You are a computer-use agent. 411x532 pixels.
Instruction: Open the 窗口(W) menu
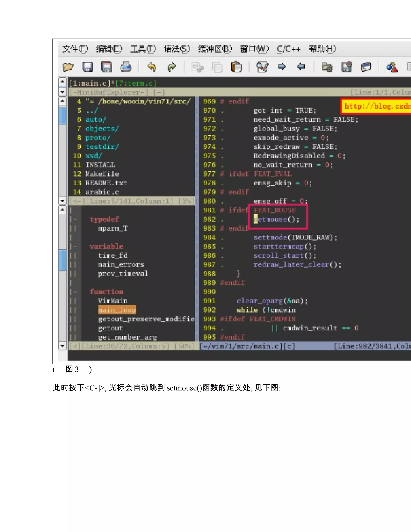254,49
